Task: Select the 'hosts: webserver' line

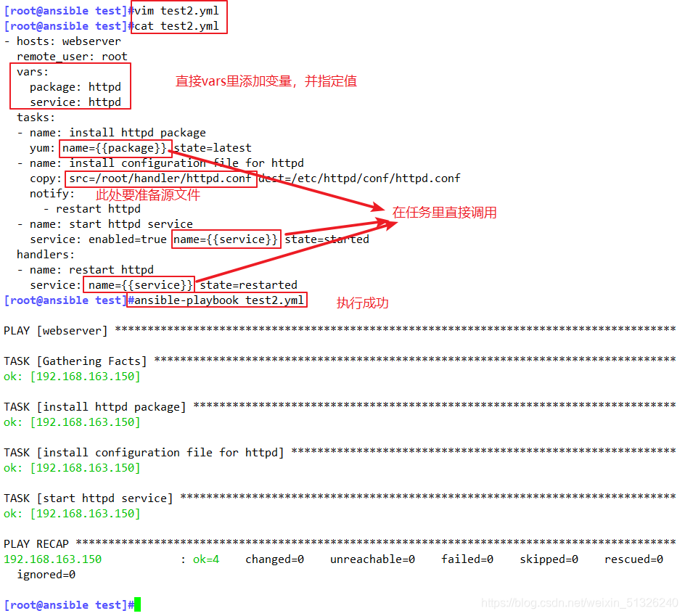Action: pyautogui.click(x=62, y=41)
